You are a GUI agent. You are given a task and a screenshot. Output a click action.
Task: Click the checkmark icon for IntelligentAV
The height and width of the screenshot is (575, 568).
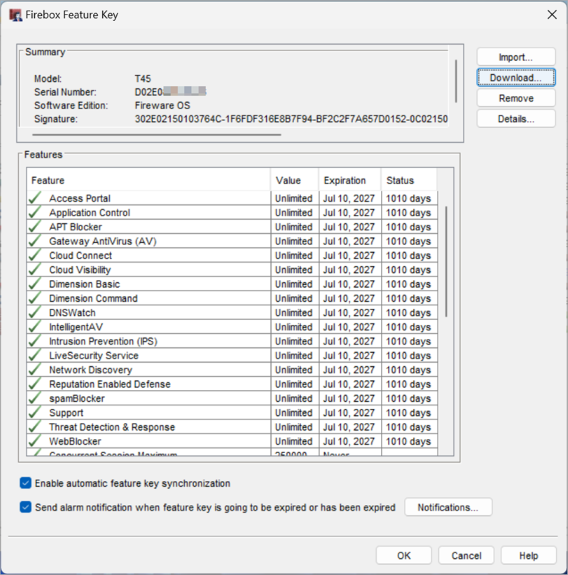coord(35,327)
